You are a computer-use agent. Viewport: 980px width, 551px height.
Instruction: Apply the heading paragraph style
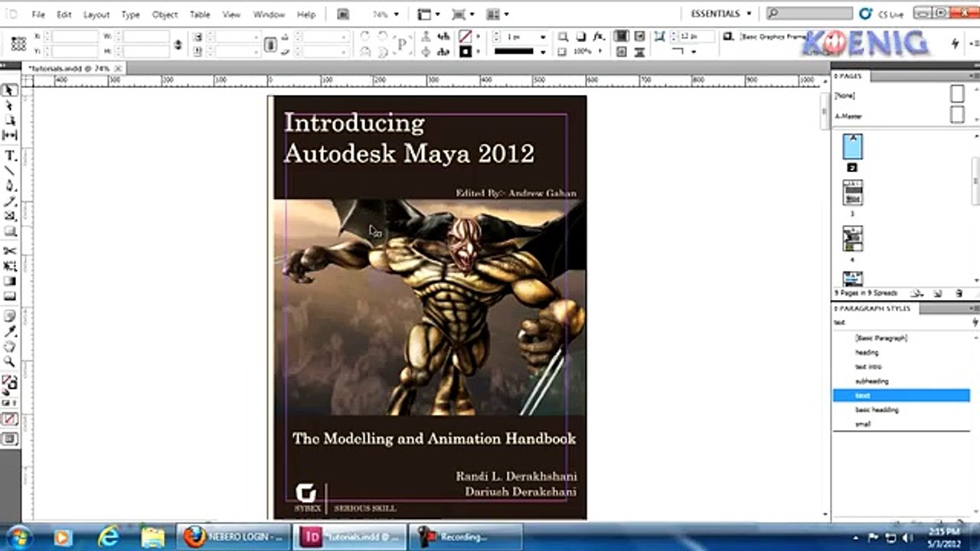point(867,353)
